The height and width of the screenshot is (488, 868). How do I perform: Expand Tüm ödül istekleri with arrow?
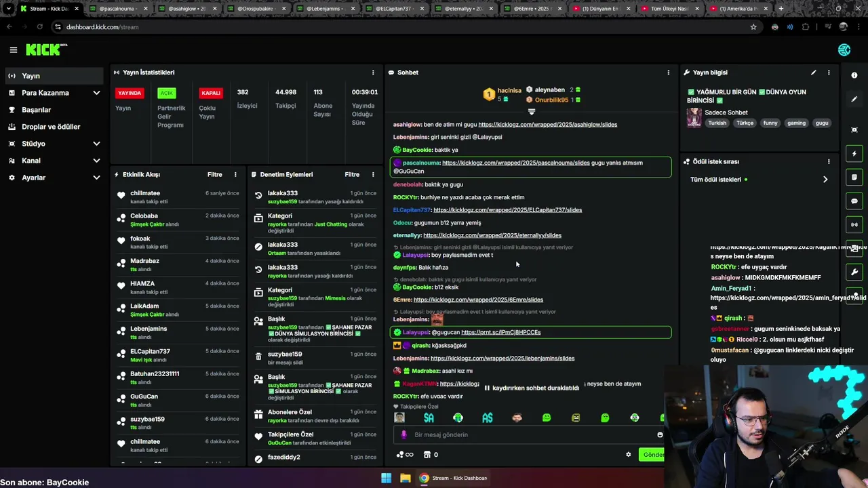point(825,180)
